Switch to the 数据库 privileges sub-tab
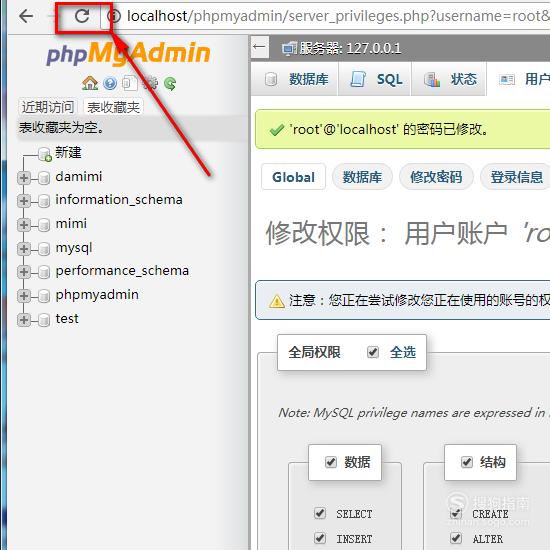 click(x=362, y=177)
